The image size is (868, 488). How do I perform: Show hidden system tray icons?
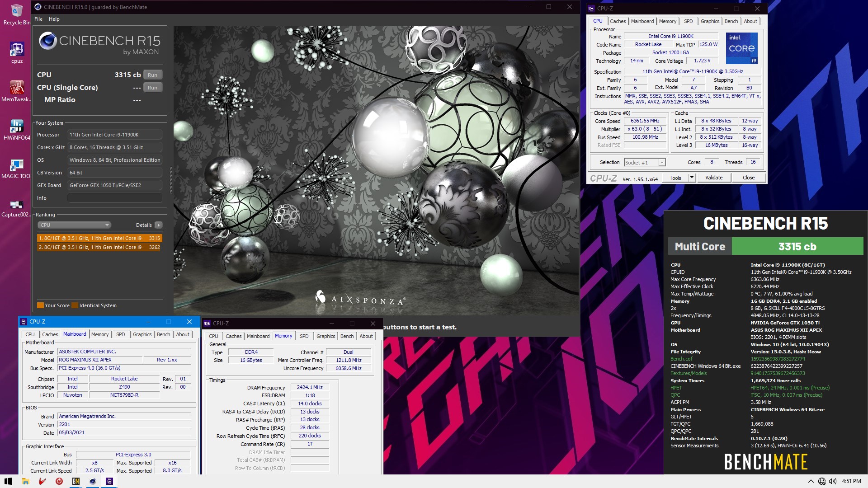811,481
